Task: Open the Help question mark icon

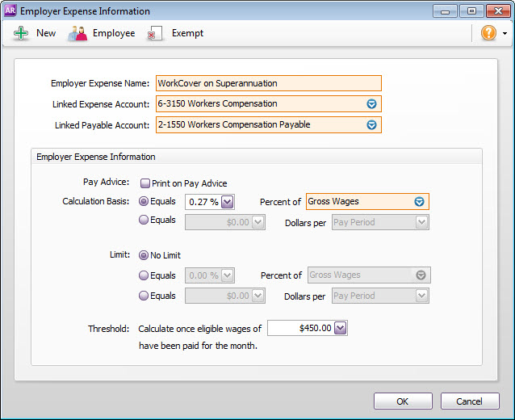Action: pos(488,33)
